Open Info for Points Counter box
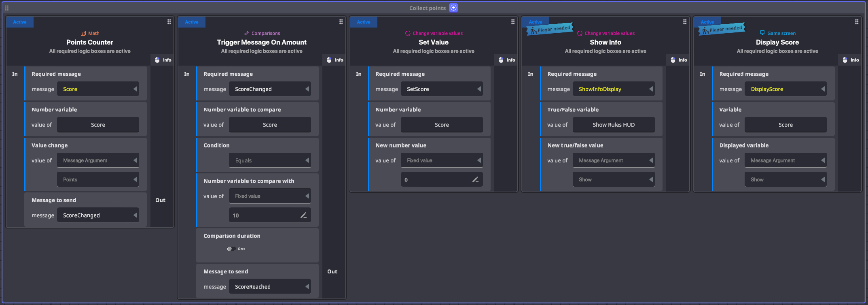This screenshot has width=868, height=305. pyautogui.click(x=163, y=60)
